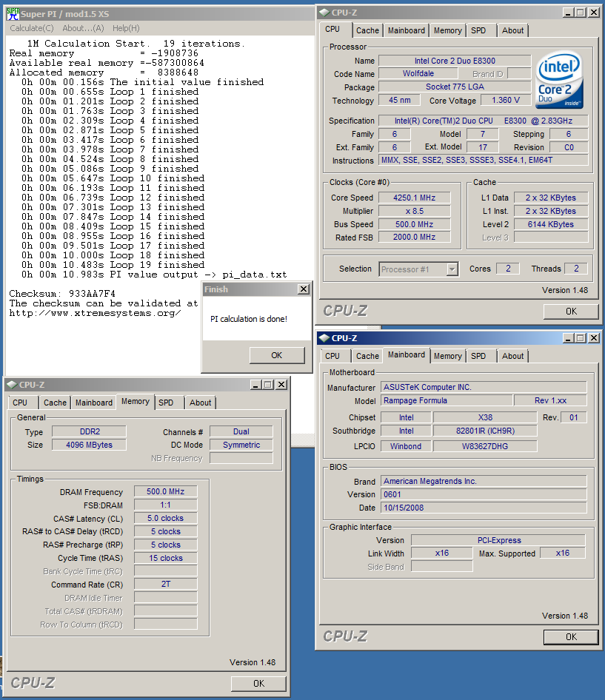605x700 pixels.
Task: Open Cache tab in the Mainboard window
Action: (x=367, y=356)
